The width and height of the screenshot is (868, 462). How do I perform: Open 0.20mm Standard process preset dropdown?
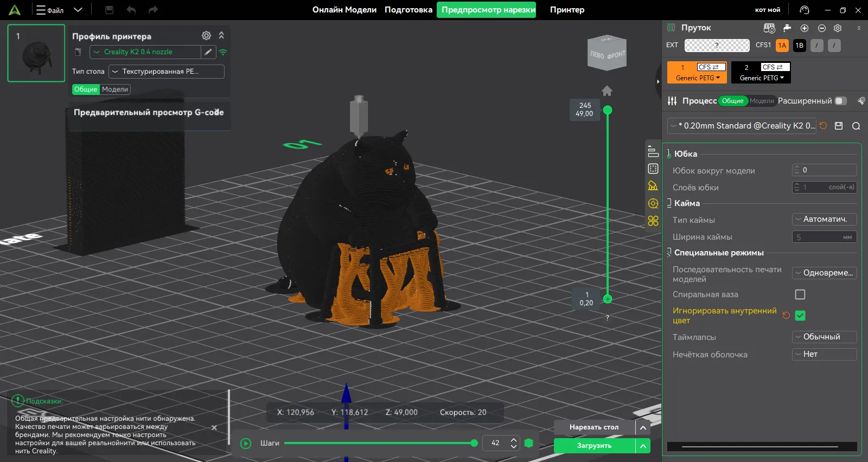click(742, 126)
